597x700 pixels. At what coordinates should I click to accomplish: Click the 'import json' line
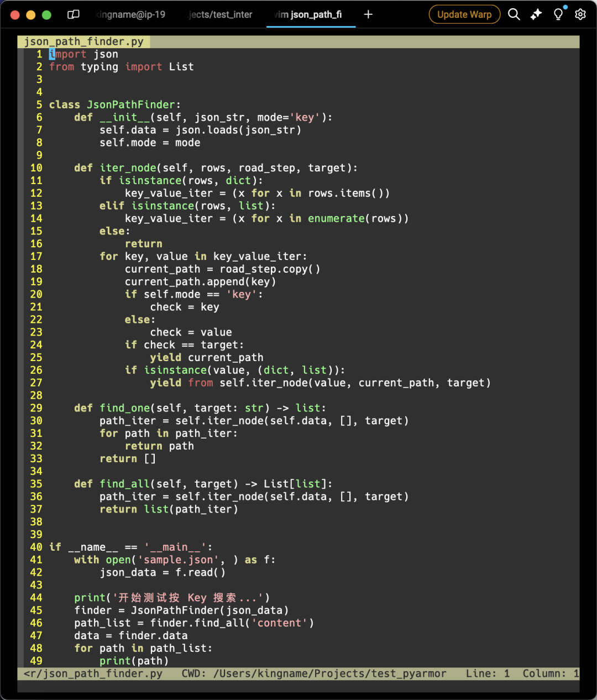click(x=83, y=54)
